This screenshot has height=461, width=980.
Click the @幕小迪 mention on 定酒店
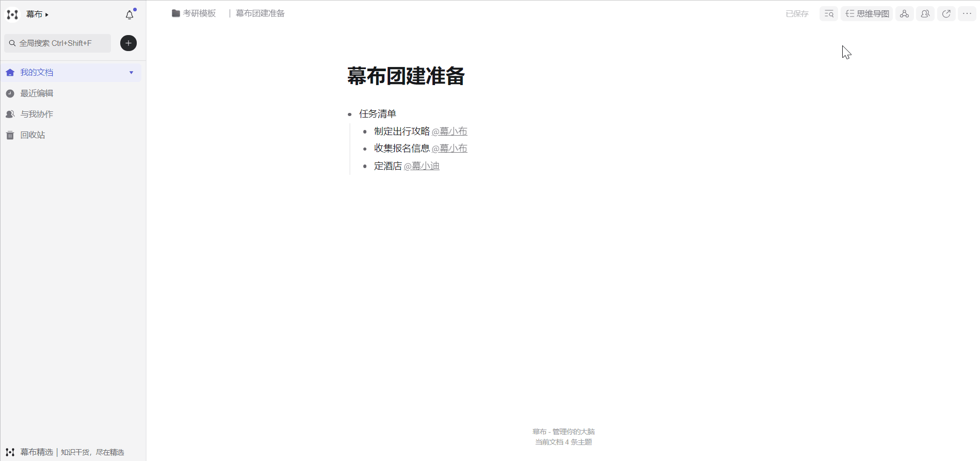[x=422, y=166]
